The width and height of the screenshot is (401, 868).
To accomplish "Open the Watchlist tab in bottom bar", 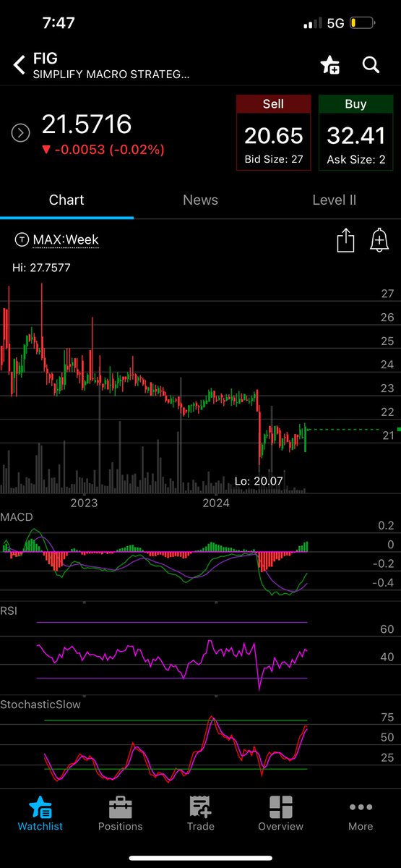I will tap(40, 813).
